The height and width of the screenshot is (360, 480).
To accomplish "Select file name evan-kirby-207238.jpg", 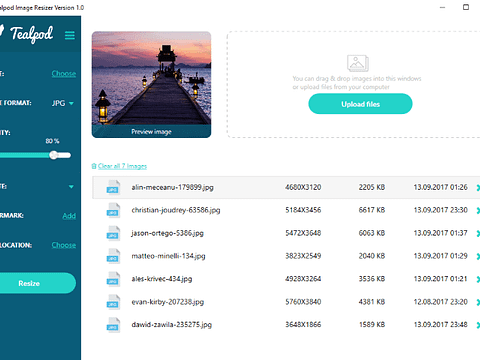I will click(x=168, y=302).
